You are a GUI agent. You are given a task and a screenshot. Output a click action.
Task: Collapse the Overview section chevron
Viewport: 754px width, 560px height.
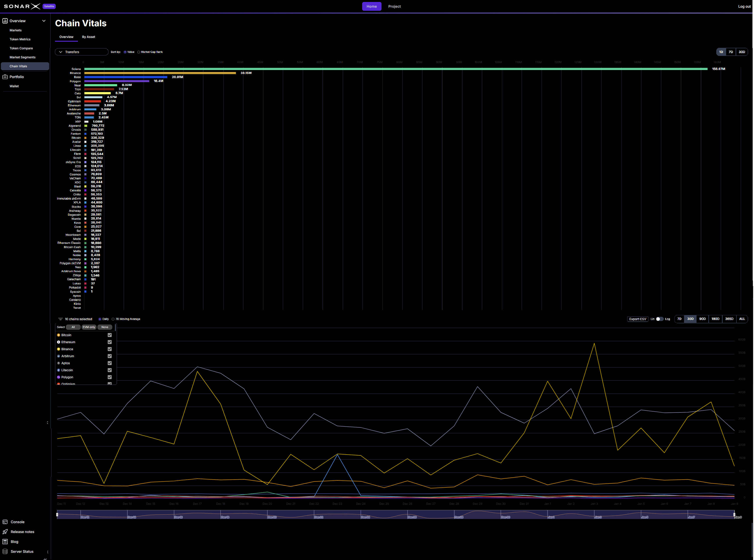click(44, 21)
